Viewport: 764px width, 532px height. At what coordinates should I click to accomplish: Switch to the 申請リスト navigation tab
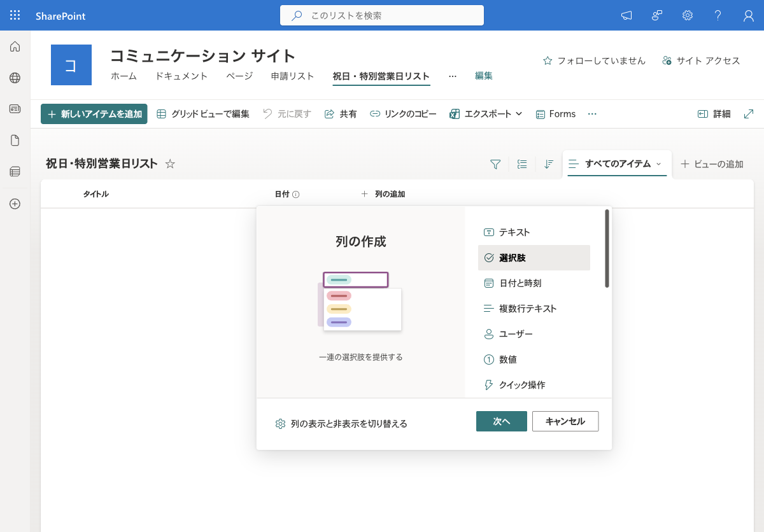[x=293, y=76]
